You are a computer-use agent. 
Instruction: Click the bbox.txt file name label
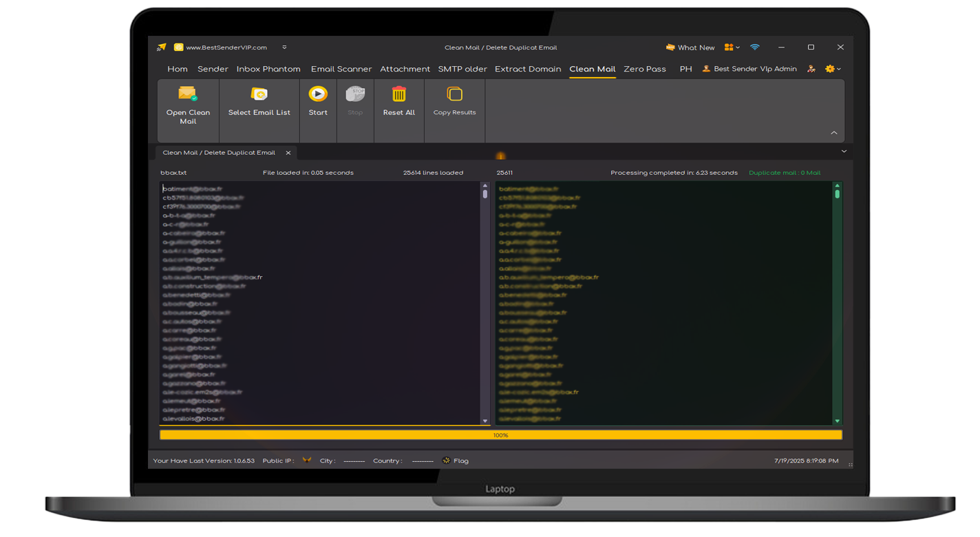pos(173,173)
